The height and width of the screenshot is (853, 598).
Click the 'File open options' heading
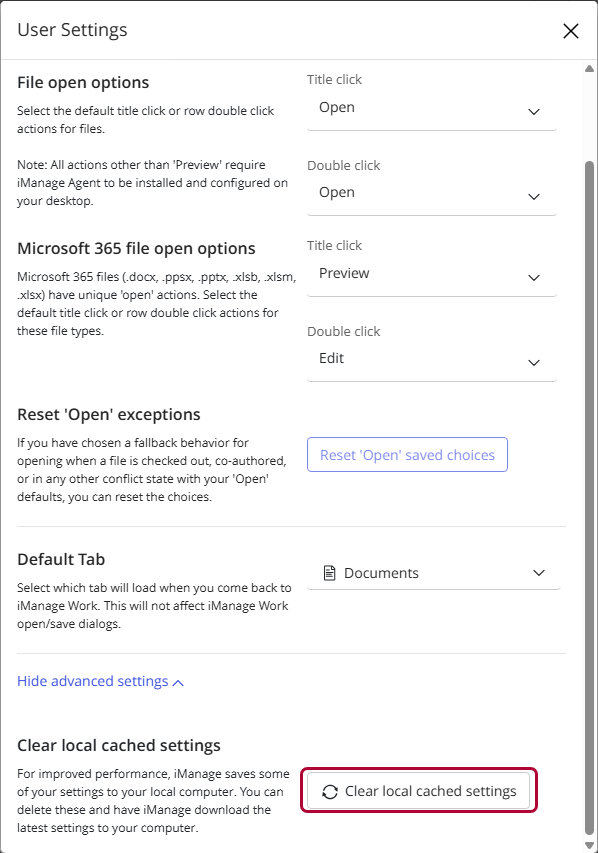click(x=83, y=83)
